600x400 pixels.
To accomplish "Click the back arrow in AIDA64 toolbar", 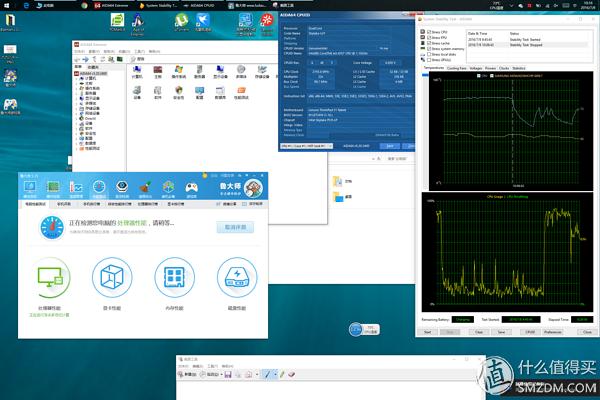I will pos(77,59).
